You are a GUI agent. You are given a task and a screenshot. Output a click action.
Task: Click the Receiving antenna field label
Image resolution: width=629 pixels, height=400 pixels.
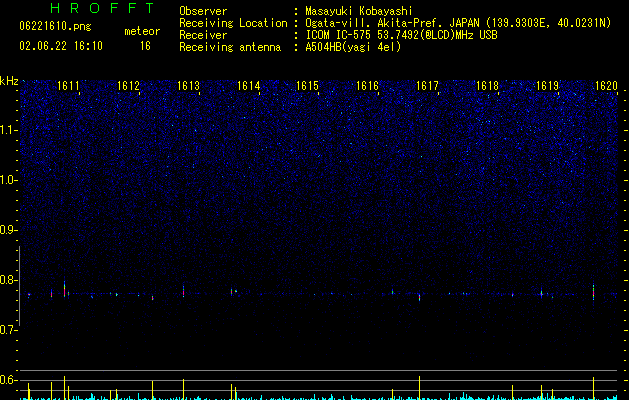coord(230,47)
